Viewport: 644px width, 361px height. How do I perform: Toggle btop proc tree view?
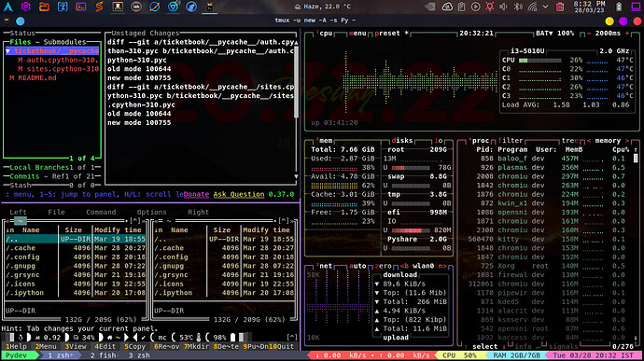click(570, 141)
